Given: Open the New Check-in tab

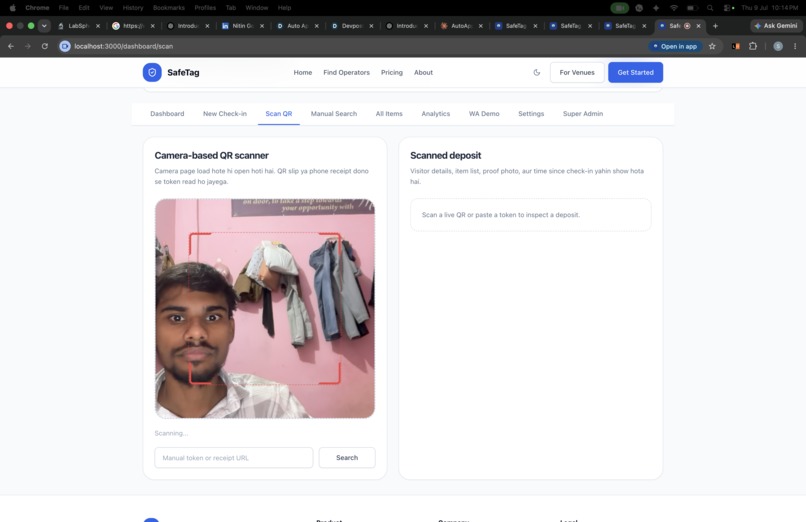Looking at the screenshot, I should [x=225, y=114].
